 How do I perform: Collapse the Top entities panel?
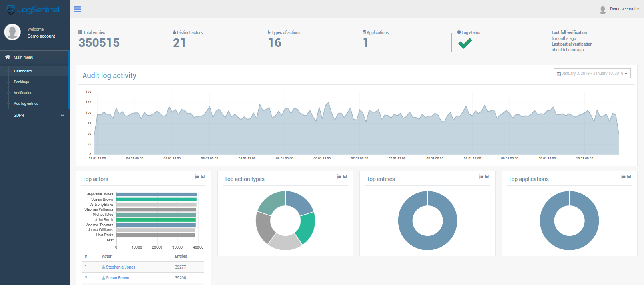[487, 176]
